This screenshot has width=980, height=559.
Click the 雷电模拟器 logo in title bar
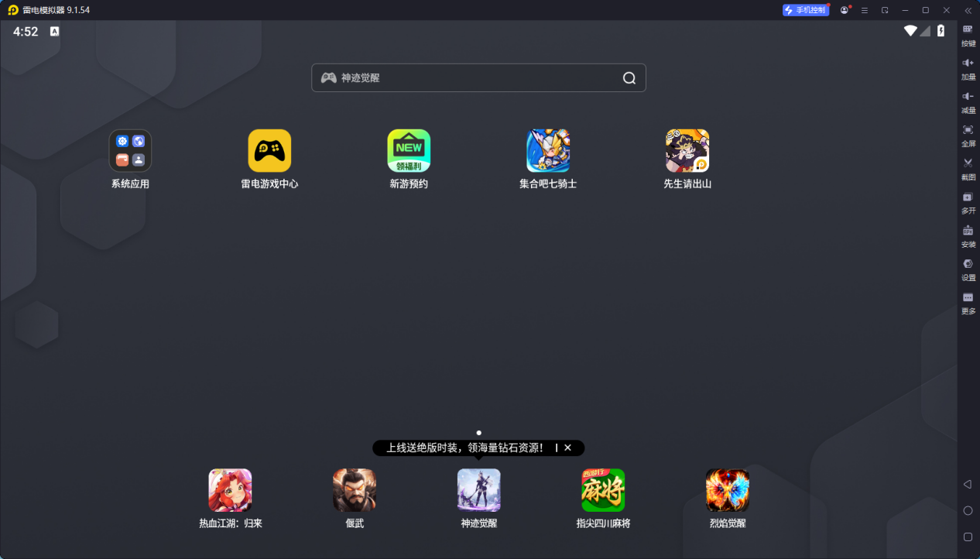(13, 10)
